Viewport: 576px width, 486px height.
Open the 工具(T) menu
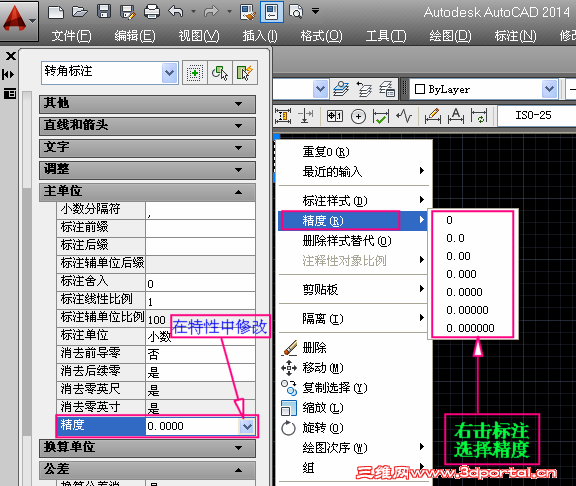click(386, 36)
